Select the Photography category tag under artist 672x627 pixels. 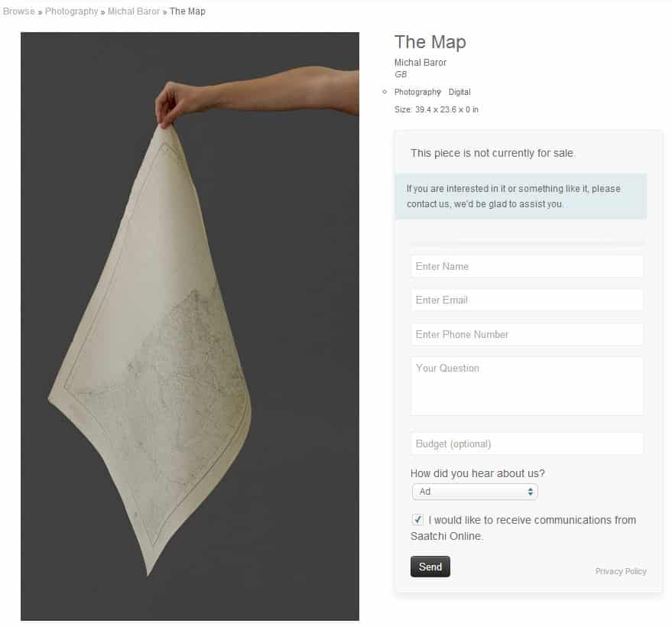(x=417, y=93)
